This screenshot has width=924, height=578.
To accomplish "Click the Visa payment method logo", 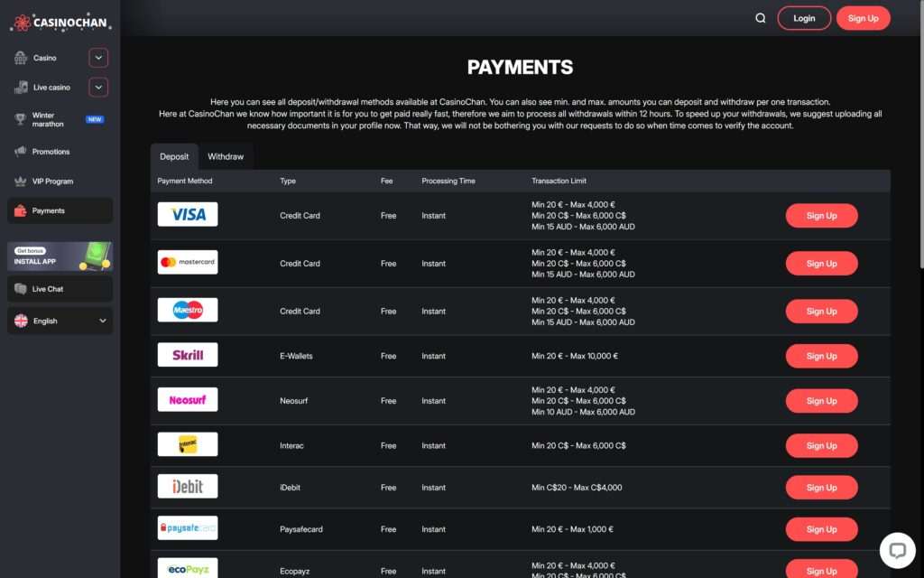I will (x=187, y=214).
